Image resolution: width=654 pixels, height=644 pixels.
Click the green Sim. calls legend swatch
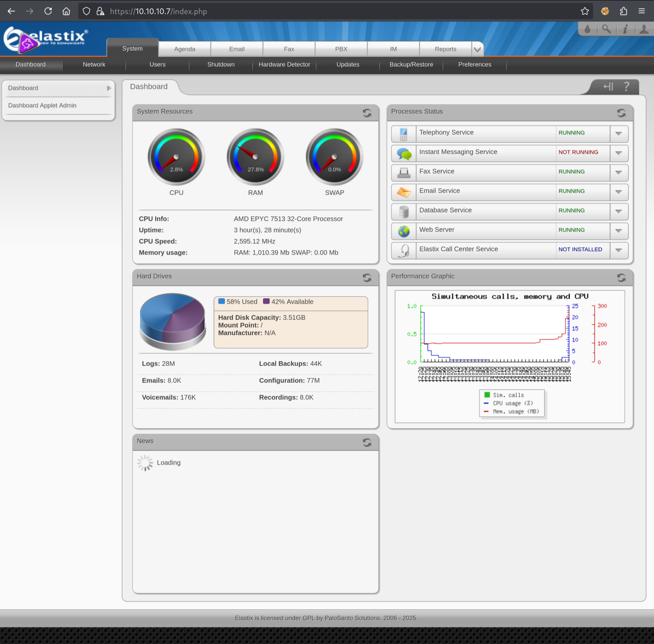pyautogui.click(x=487, y=395)
